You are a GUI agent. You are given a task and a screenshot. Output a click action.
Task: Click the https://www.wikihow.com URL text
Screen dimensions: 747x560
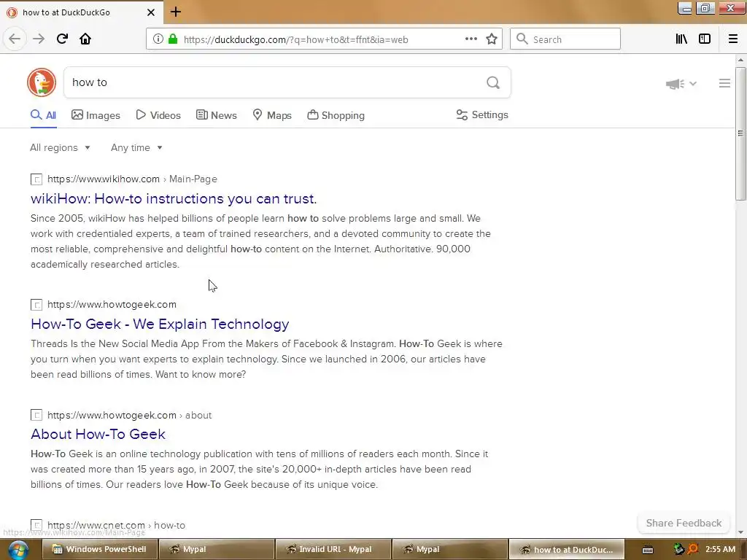point(104,179)
